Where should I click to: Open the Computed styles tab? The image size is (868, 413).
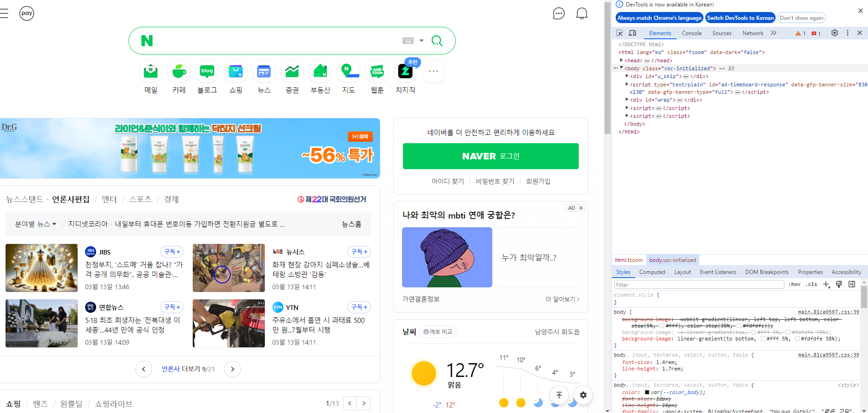pos(652,272)
